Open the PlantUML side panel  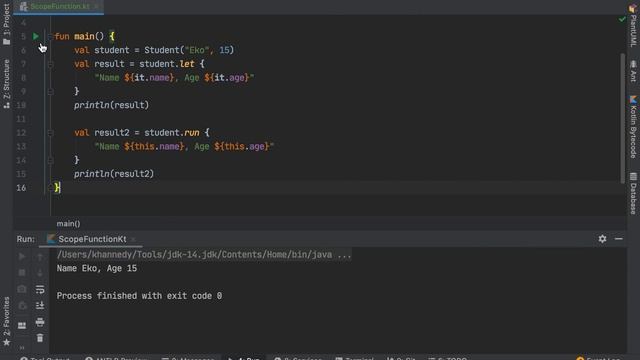633,25
